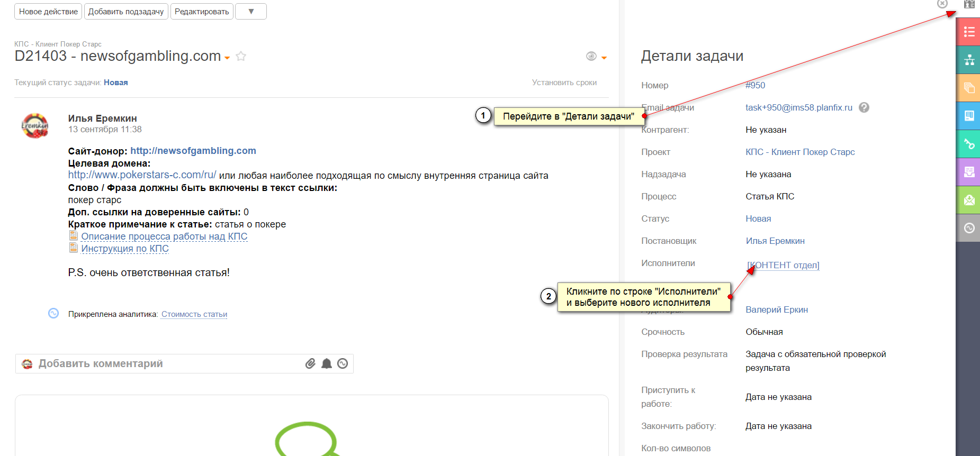Toggle the eye watch icon for this task

[x=591, y=56]
